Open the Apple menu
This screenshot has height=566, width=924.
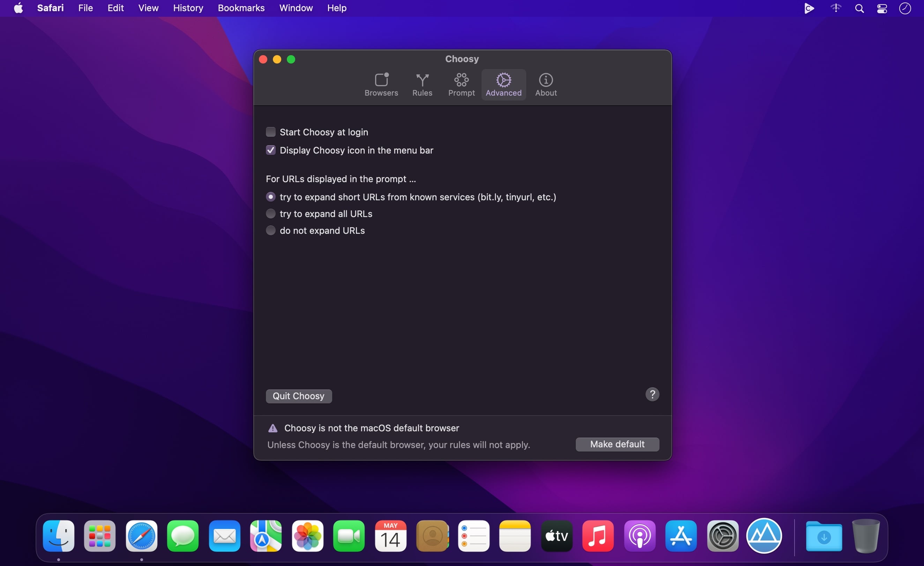pyautogui.click(x=18, y=8)
